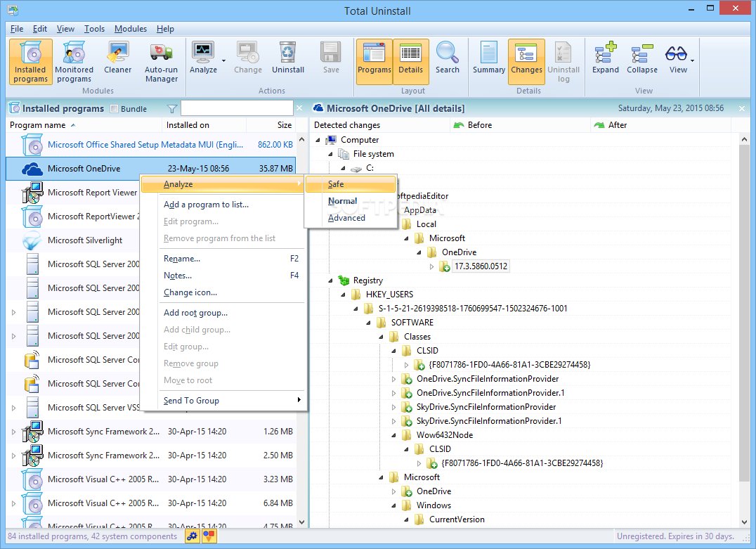Open the Cleaner module
Image resolution: width=756 pixels, height=549 pixels.
[x=117, y=58]
